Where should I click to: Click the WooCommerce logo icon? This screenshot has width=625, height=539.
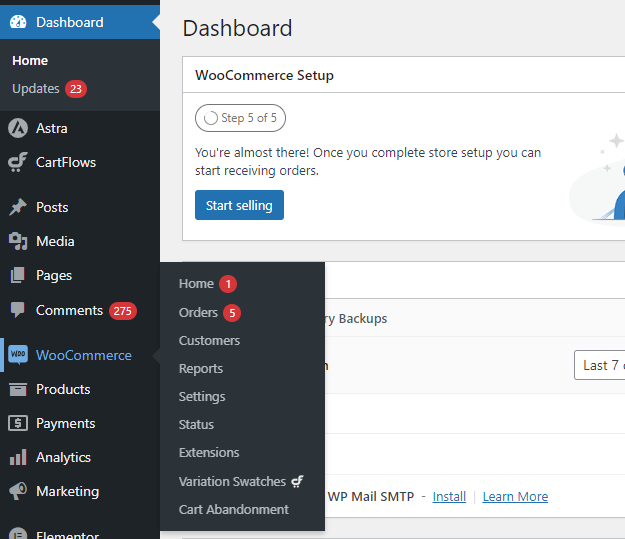coord(18,355)
